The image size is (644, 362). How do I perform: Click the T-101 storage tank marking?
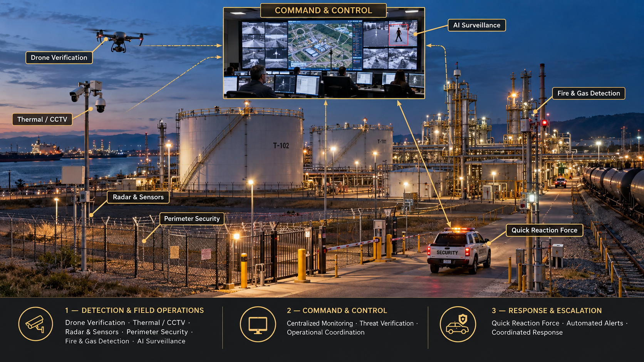tap(382, 142)
